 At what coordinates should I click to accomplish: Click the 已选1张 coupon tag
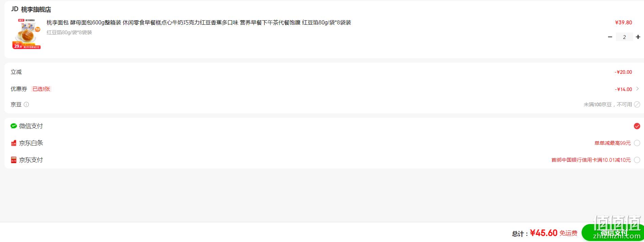pyautogui.click(x=41, y=89)
